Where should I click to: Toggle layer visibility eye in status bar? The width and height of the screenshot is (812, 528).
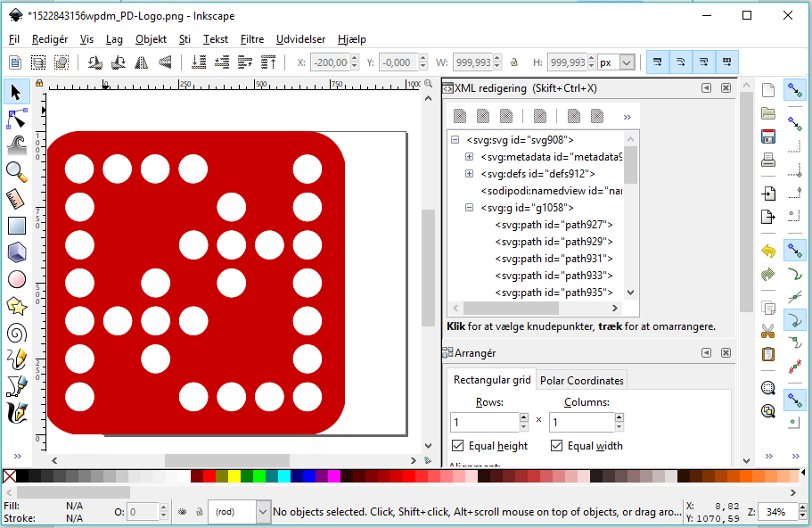point(183,512)
